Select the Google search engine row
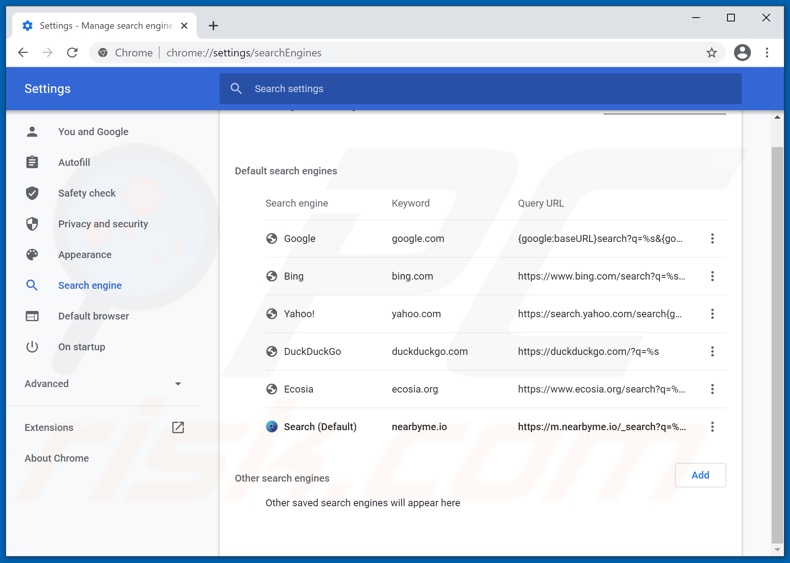 [x=496, y=238]
